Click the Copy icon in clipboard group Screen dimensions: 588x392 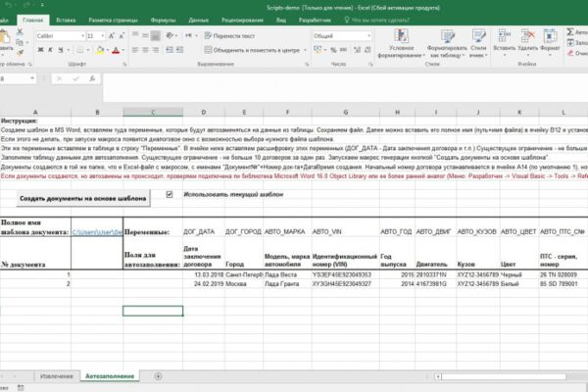click(20, 42)
